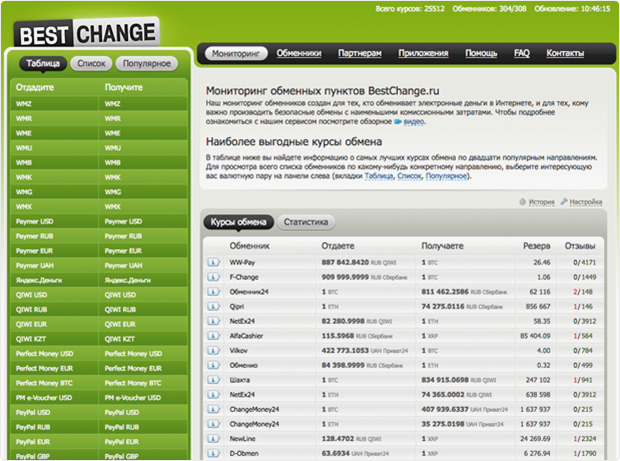Click the info icon for NewLine row
Screen dimensions: 620x461
pyautogui.click(x=214, y=439)
